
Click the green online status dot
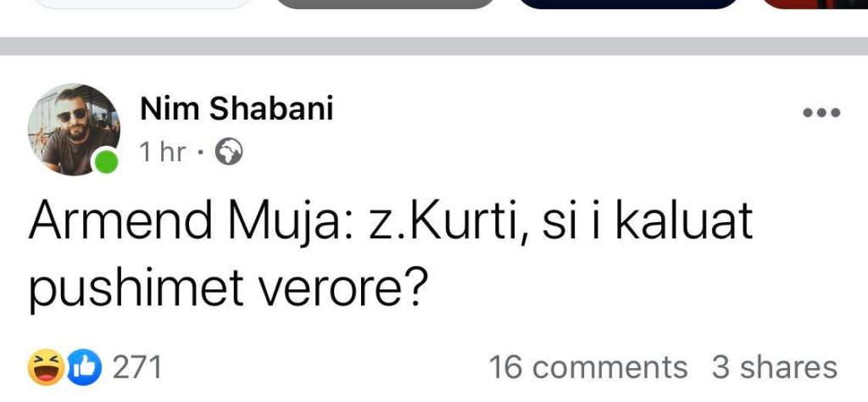pos(106,162)
